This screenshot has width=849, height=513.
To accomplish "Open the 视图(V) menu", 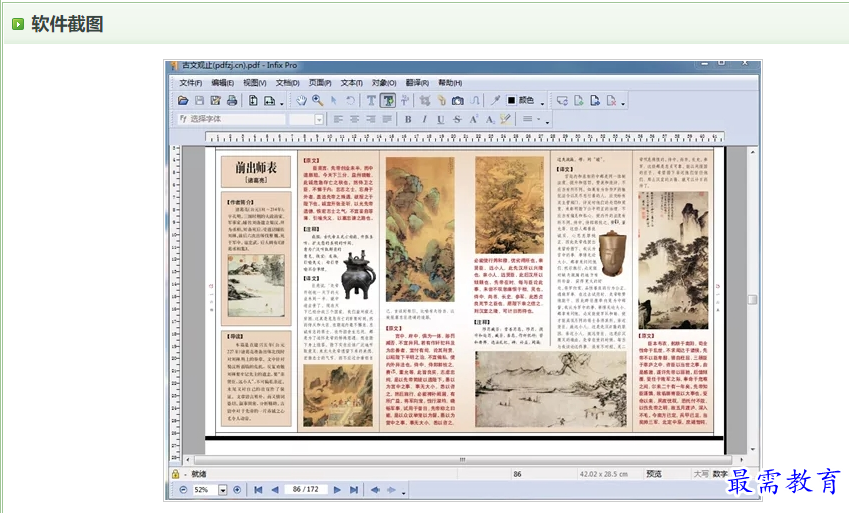I will (x=254, y=83).
